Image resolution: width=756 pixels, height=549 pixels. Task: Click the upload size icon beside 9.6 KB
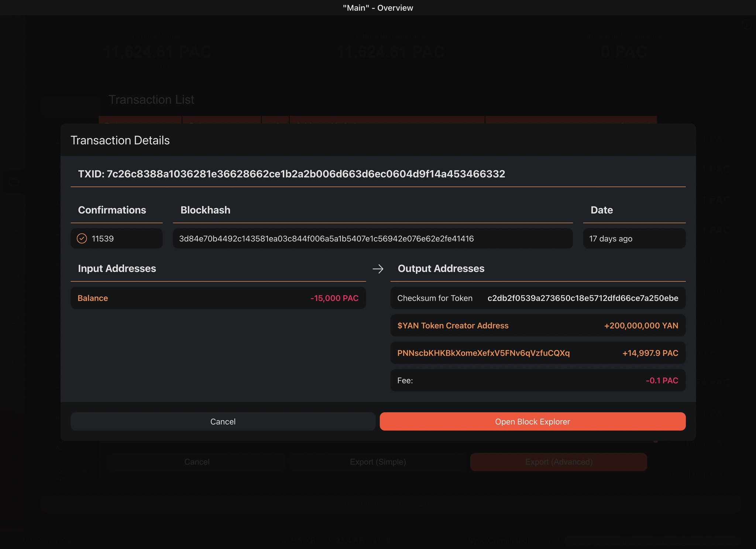[x=284, y=540]
